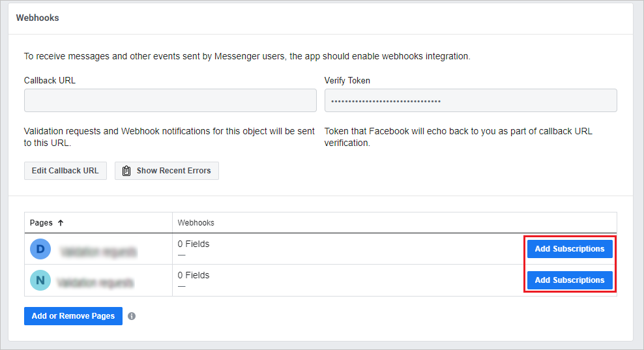Click the Webhooks panel title
This screenshot has width=644, height=350.
point(37,18)
